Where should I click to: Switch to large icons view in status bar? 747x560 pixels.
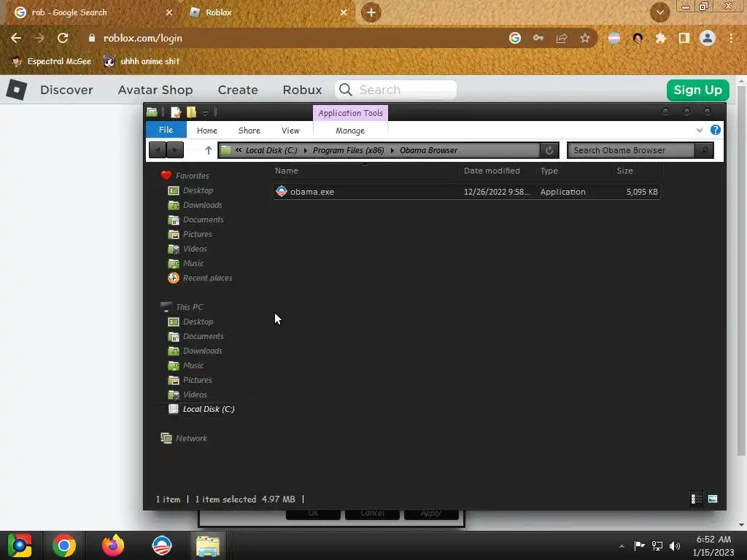click(x=713, y=499)
